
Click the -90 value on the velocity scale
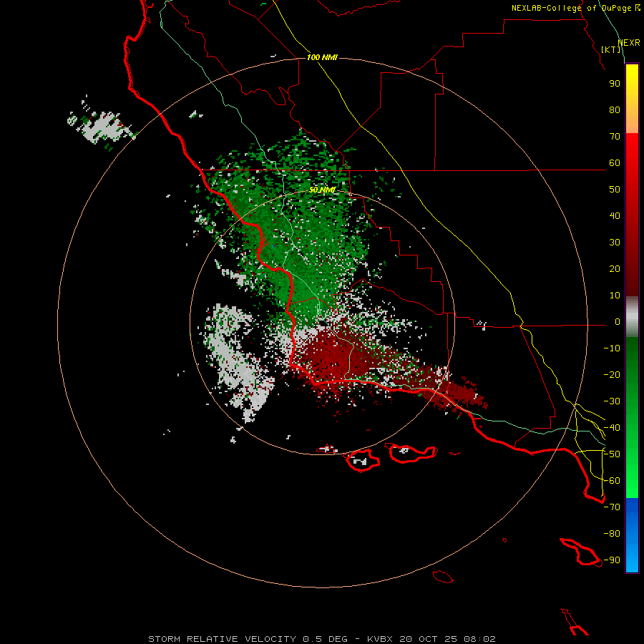click(x=612, y=560)
